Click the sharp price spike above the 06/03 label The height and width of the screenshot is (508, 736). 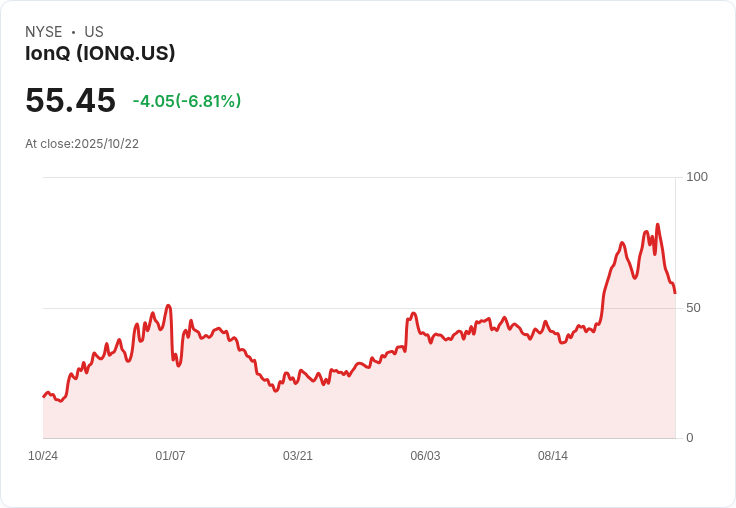click(x=413, y=314)
